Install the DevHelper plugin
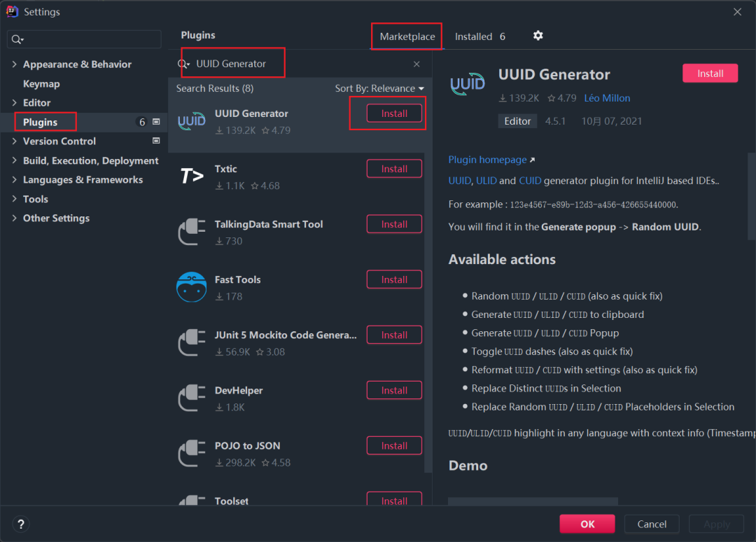 pos(394,391)
